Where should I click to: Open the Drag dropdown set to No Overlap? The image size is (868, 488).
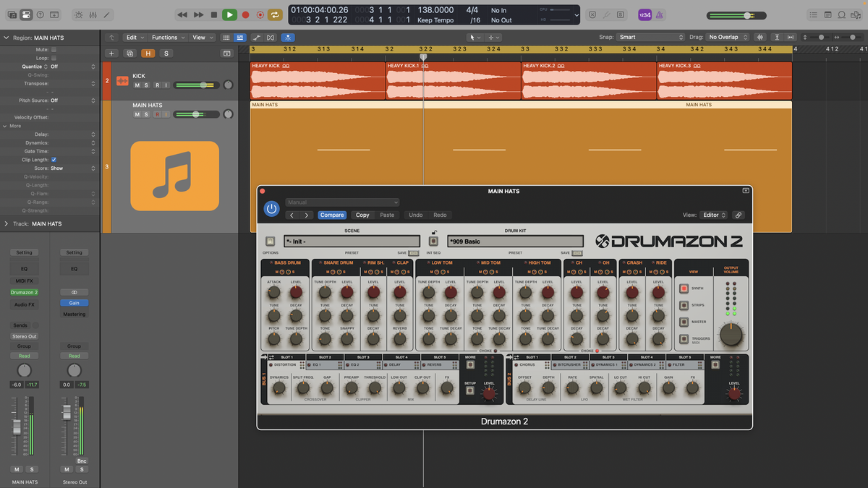pos(728,37)
